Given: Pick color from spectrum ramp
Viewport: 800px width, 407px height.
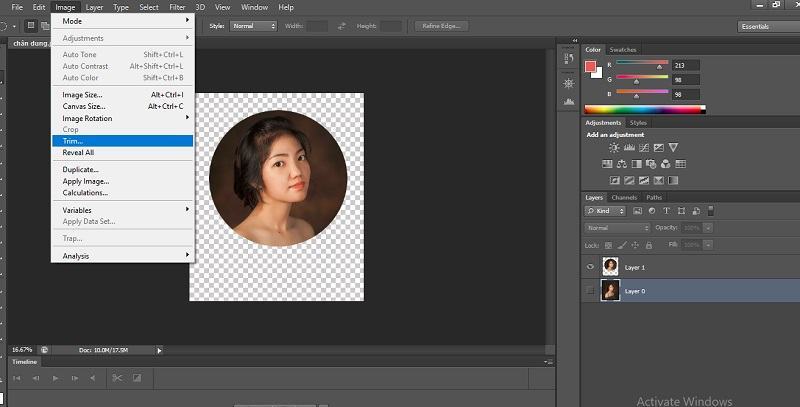Looking at the screenshot, I should click(x=645, y=110).
